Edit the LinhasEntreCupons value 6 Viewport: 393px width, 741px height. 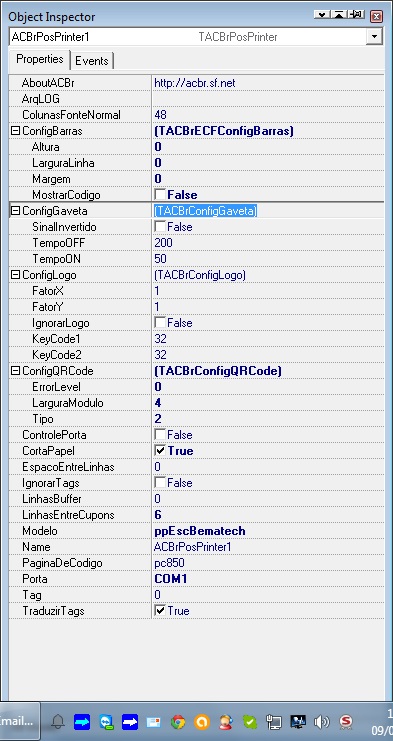pyautogui.click(x=158, y=515)
